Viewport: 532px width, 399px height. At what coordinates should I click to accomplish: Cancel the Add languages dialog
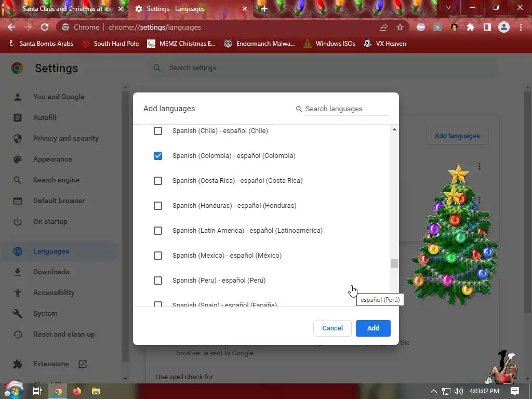point(332,328)
